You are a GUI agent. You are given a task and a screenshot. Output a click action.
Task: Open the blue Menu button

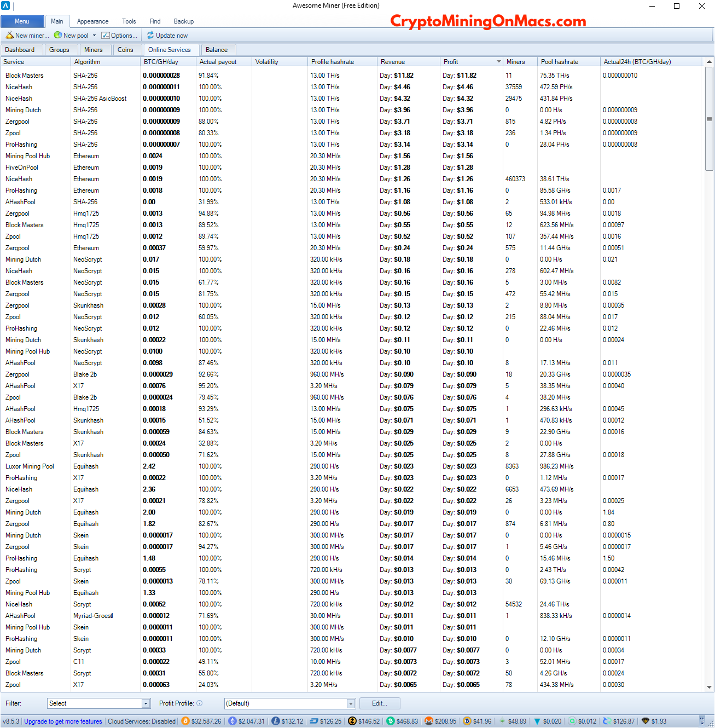pos(22,21)
